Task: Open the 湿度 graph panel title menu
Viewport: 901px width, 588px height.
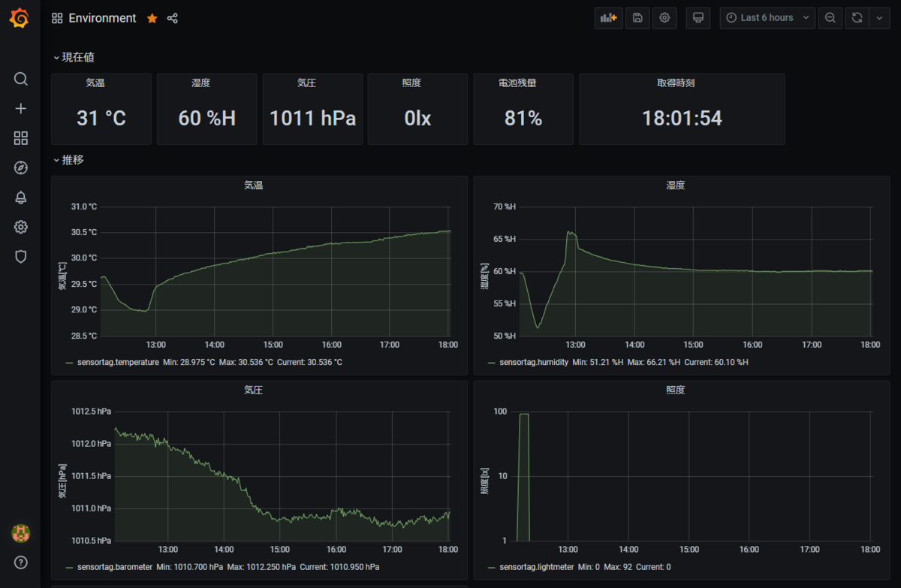Action: point(676,185)
